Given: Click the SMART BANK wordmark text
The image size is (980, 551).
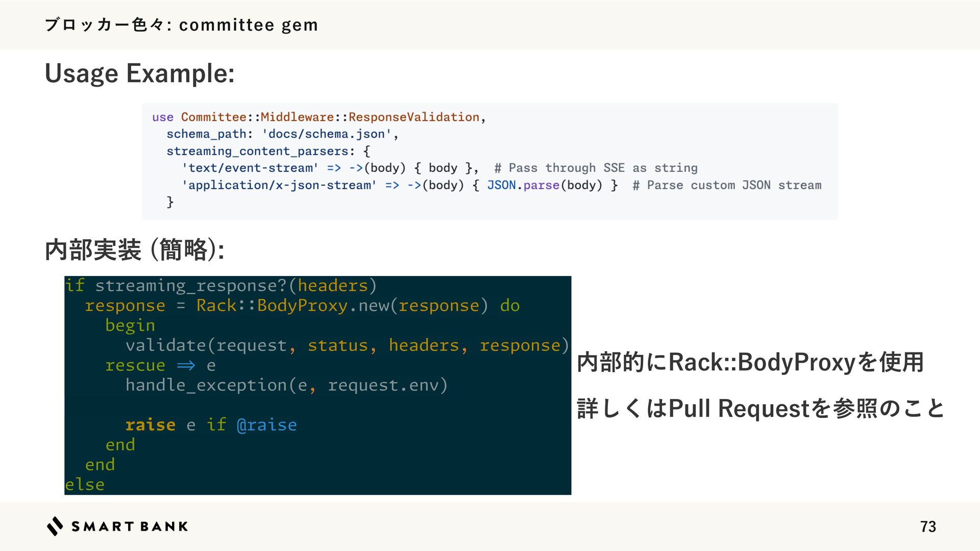Looking at the screenshot, I should (130, 527).
